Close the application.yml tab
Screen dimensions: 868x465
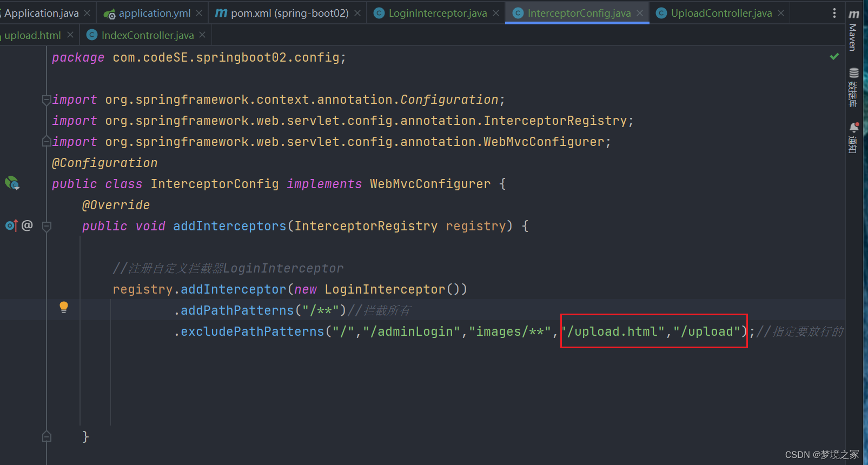[199, 13]
